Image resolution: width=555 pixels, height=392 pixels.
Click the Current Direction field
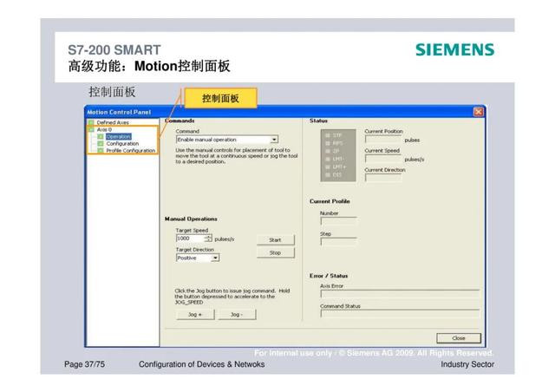(383, 178)
